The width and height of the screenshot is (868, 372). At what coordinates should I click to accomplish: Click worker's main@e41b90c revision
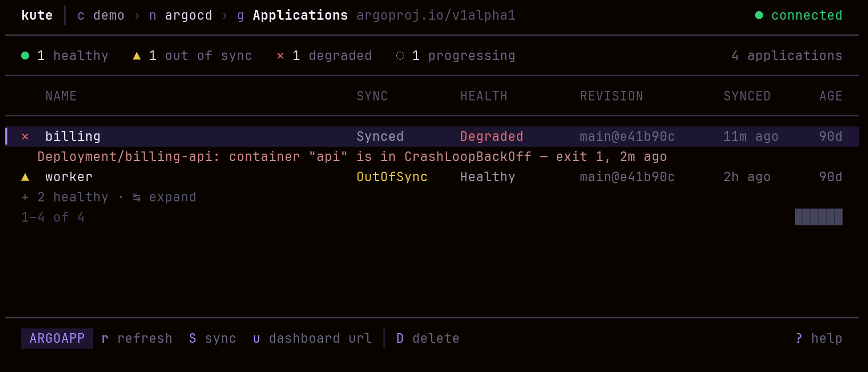point(628,177)
